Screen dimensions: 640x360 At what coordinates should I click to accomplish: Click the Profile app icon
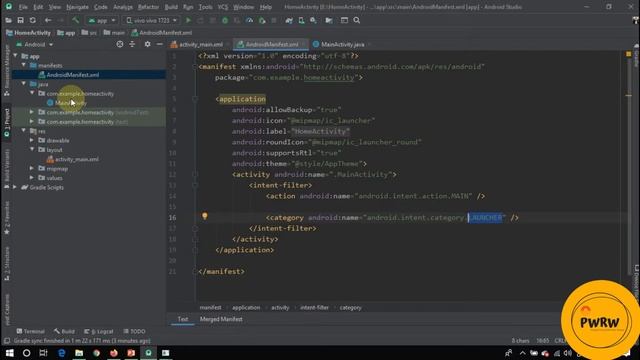click(249, 20)
